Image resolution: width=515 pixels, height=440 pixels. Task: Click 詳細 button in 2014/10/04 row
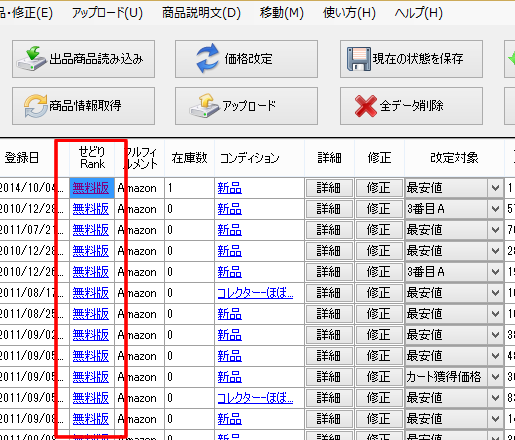329,188
